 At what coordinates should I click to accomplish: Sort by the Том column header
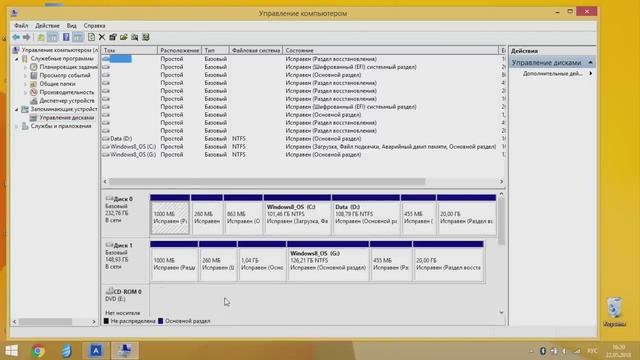pos(129,50)
